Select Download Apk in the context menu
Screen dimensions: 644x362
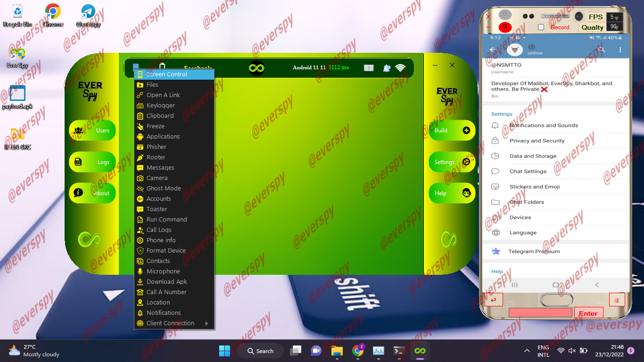pyautogui.click(x=174, y=282)
